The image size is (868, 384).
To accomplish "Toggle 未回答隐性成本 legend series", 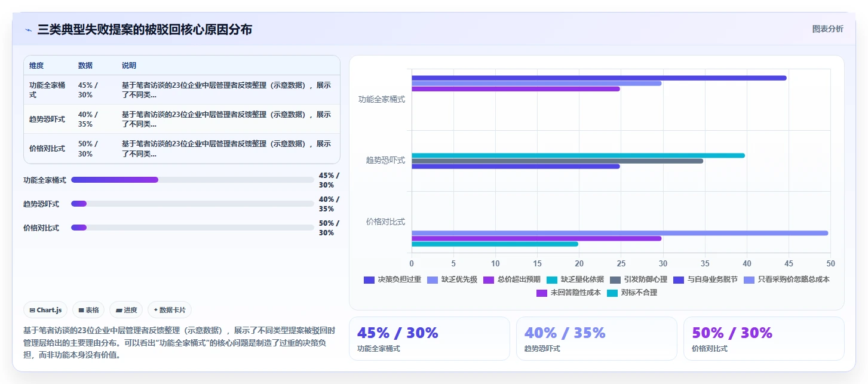I will pyautogui.click(x=568, y=293).
